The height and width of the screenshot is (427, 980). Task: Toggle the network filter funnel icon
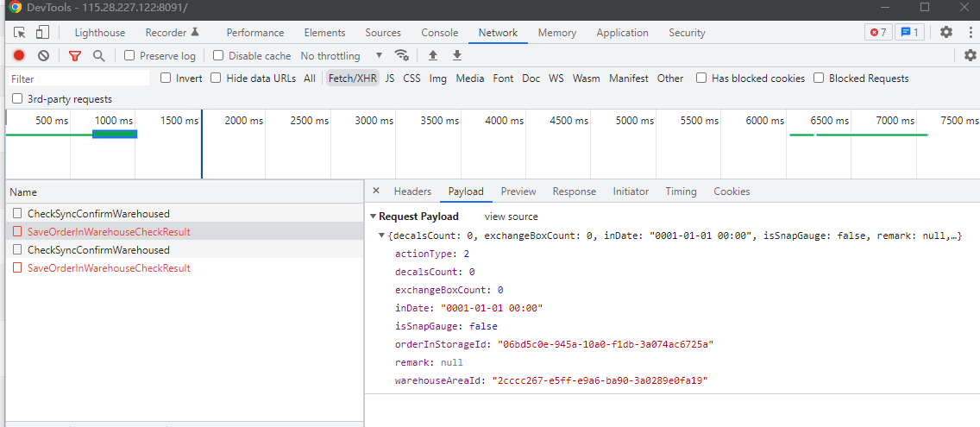[x=75, y=56]
